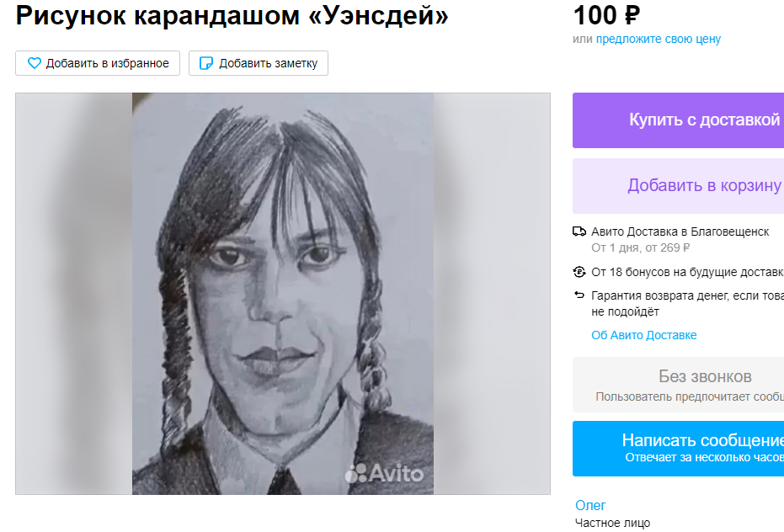
Task: Open seller profile Олег
Action: tap(590, 506)
